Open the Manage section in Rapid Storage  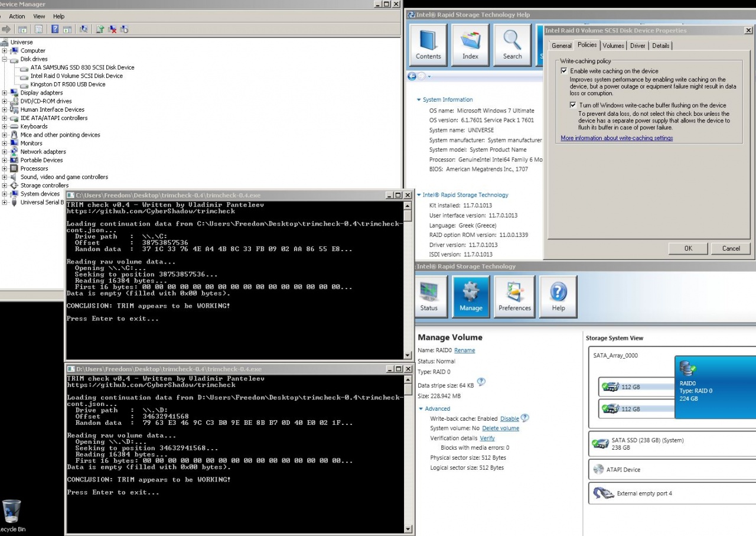471,297
